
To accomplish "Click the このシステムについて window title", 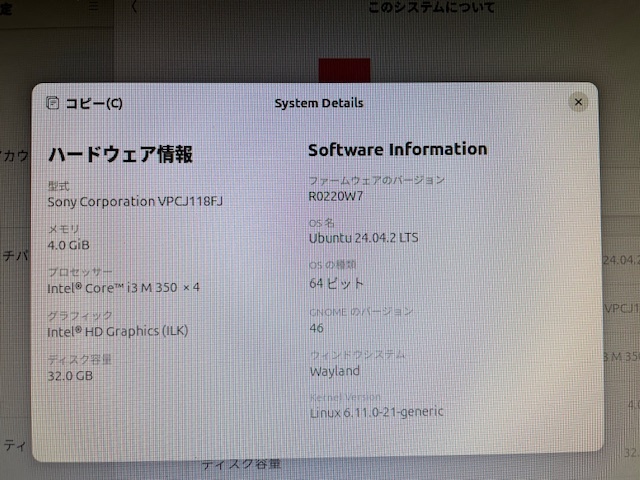I will (x=431, y=7).
